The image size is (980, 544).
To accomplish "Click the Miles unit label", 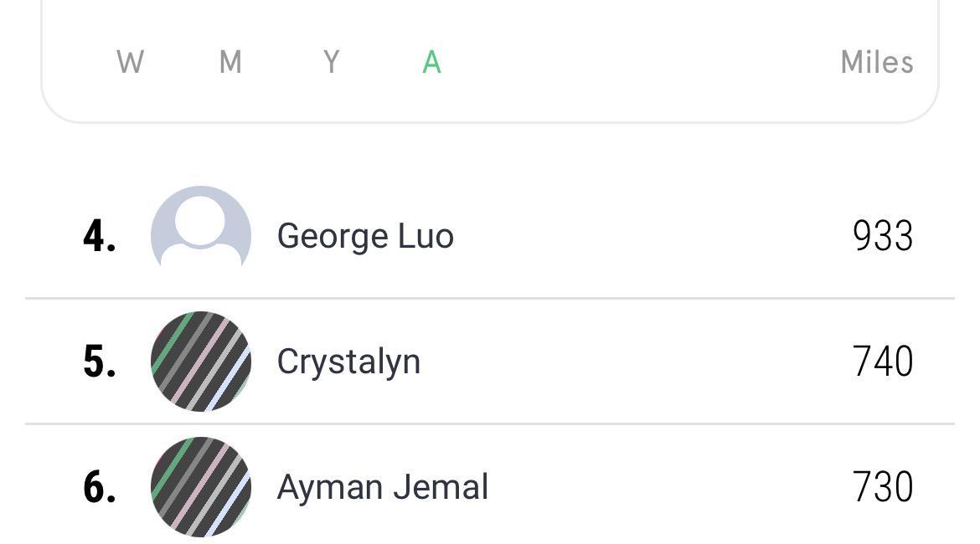I will [x=876, y=62].
